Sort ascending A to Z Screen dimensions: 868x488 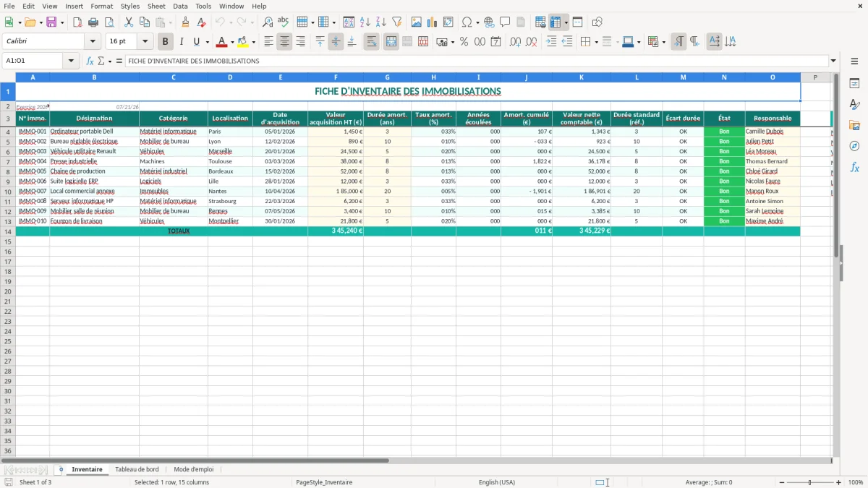pos(365,22)
